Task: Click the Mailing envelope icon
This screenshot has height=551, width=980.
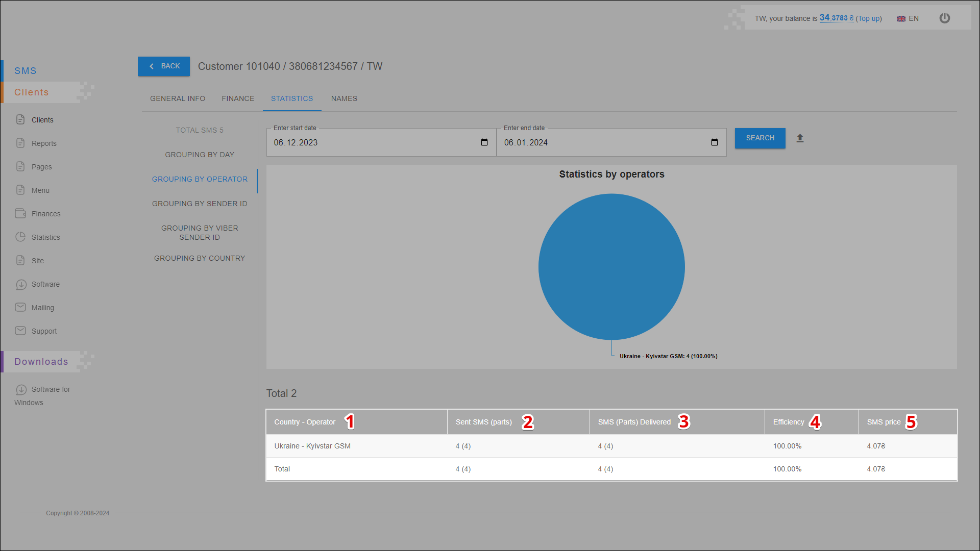Action: (20, 307)
